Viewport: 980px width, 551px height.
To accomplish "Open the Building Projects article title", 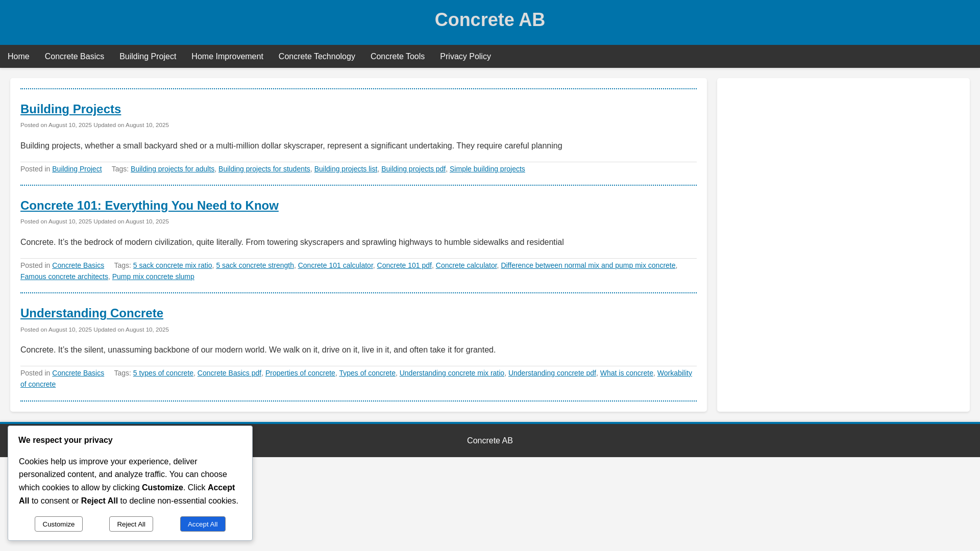I will click(x=70, y=109).
